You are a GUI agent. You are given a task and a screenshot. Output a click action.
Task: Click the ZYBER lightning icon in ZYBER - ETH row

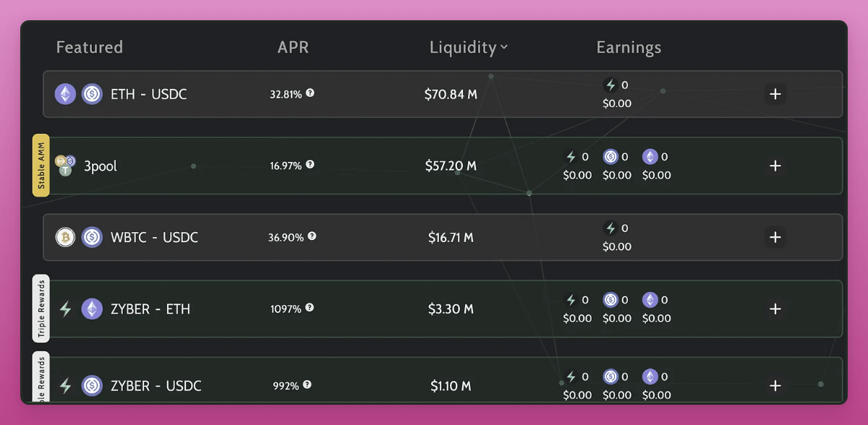[x=66, y=309]
